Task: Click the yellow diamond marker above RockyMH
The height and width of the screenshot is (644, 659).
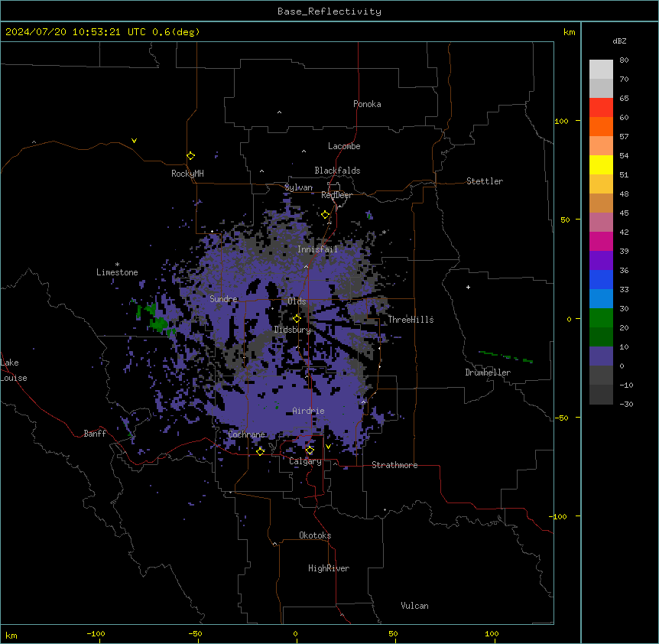Action: click(x=191, y=156)
